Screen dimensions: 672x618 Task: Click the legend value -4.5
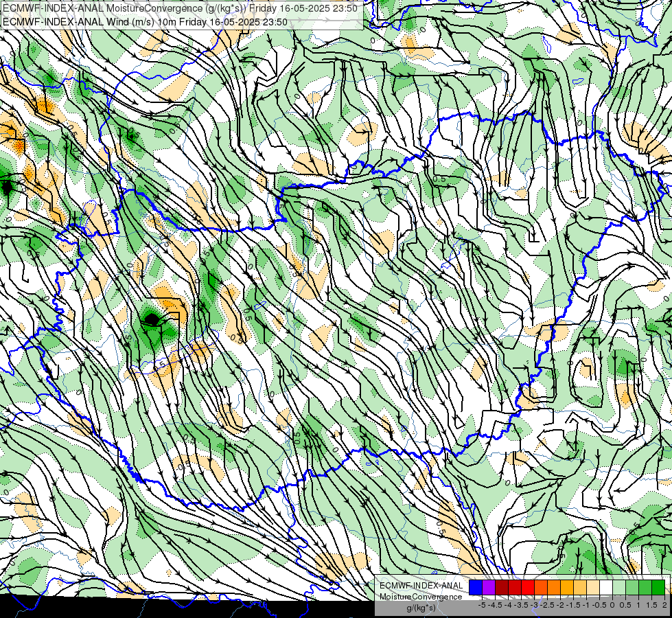click(x=495, y=605)
